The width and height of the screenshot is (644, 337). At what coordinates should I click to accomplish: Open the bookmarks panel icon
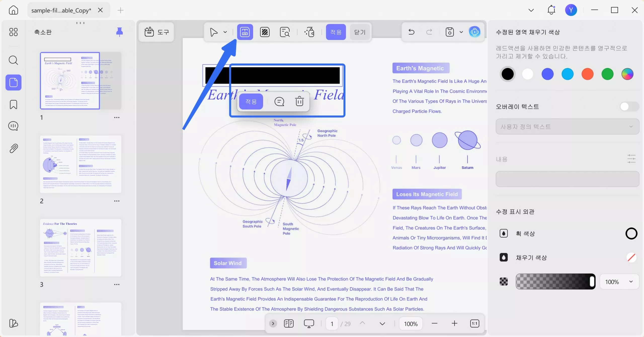[13, 105]
